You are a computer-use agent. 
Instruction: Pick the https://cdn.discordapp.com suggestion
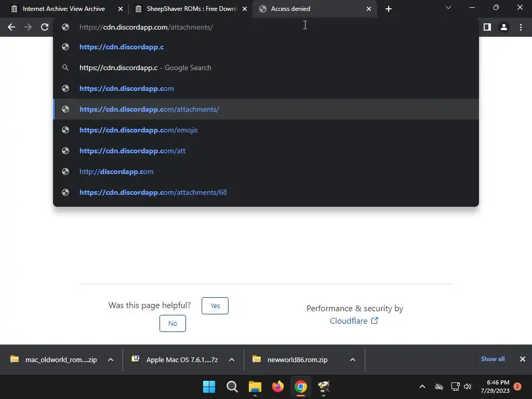[266, 88]
